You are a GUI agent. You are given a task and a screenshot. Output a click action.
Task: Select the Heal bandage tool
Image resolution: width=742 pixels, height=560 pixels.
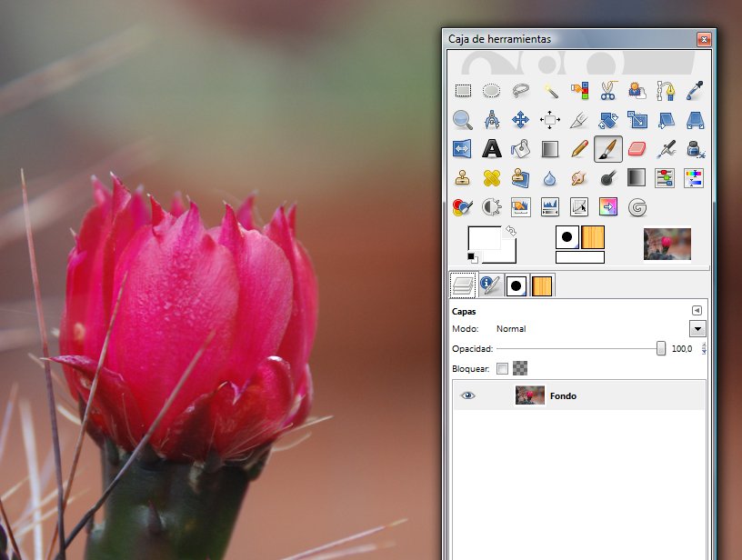point(492,177)
